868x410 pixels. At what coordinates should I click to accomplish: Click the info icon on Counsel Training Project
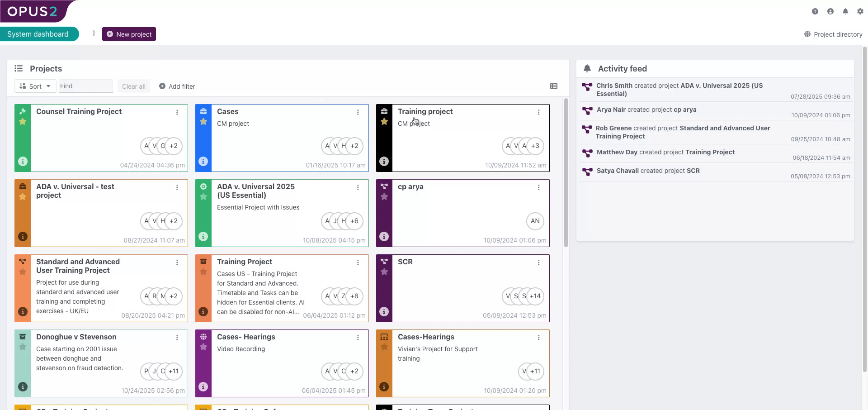(23, 161)
